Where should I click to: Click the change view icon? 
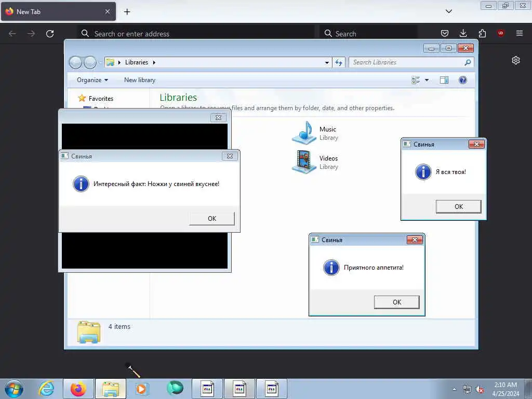(x=416, y=80)
